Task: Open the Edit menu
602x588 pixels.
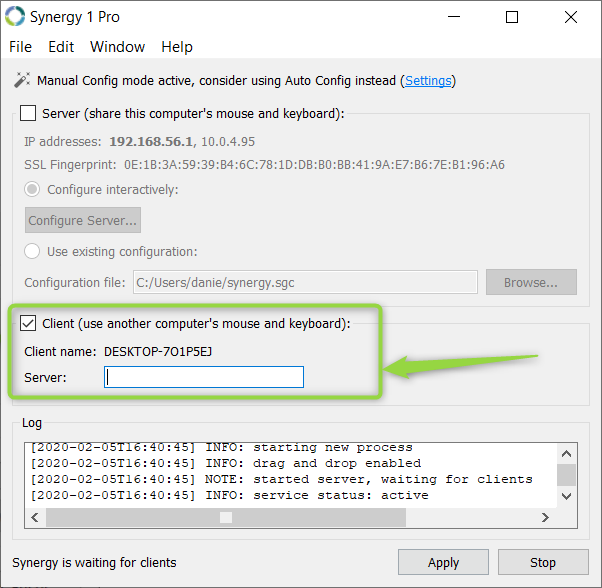Action: (61, 47)
